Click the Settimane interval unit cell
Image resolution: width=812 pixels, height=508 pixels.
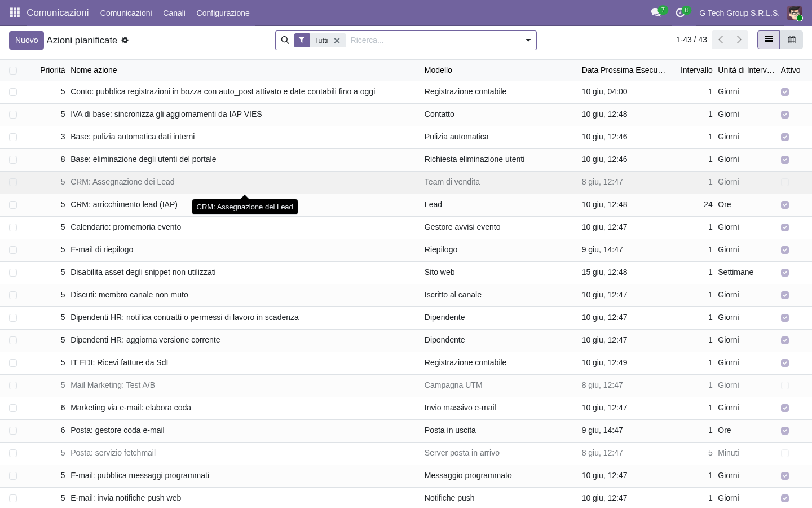click(736, 272)
